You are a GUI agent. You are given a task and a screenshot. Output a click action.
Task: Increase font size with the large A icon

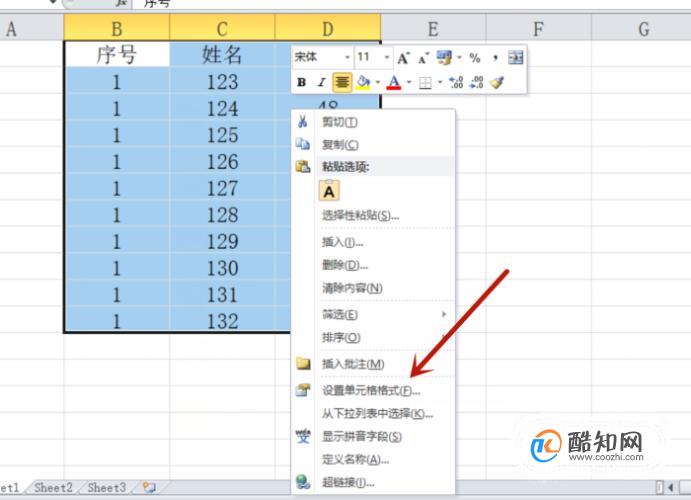point(403,58)
